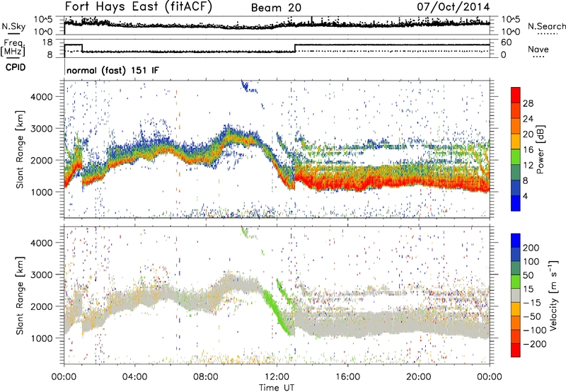Click the 'Time UT' axis label
The image size is (566, 392).
coord(277,388)
